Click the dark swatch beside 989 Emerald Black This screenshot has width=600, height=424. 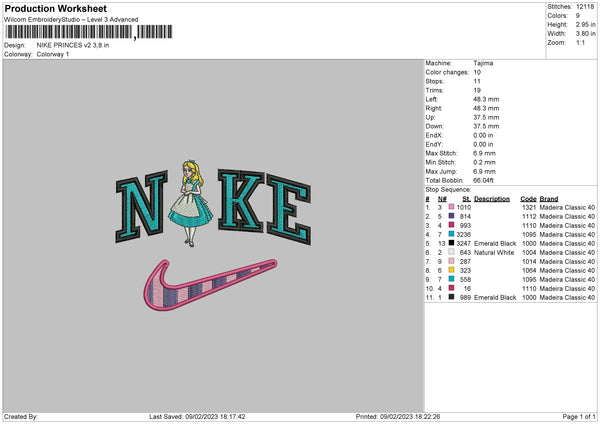[452, 297]
